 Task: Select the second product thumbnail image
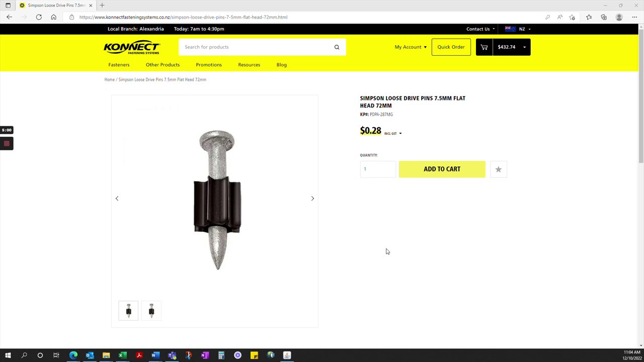(151, 311)
